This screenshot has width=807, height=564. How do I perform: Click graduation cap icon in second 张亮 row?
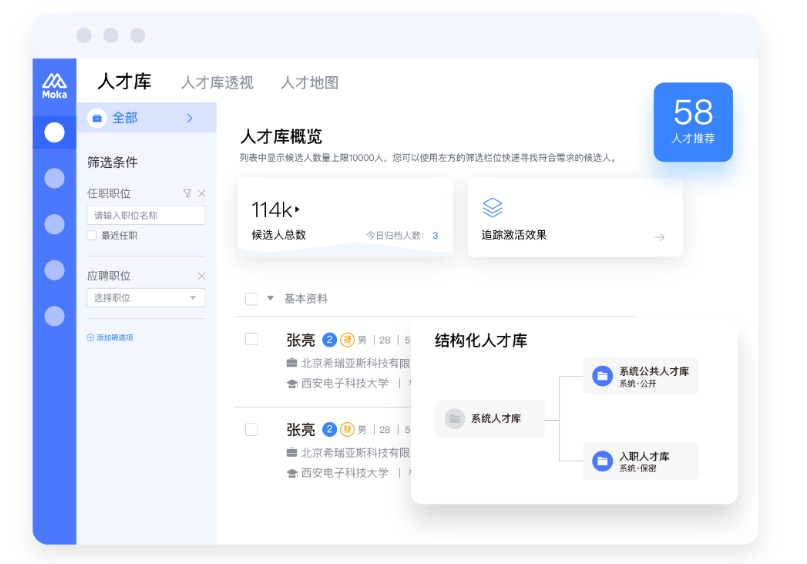tap(292, 473)
